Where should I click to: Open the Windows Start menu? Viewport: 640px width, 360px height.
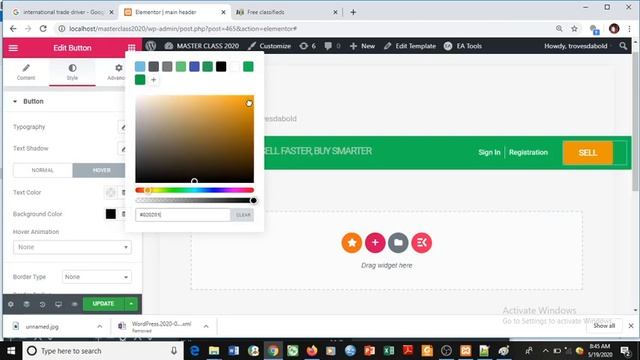11,351
